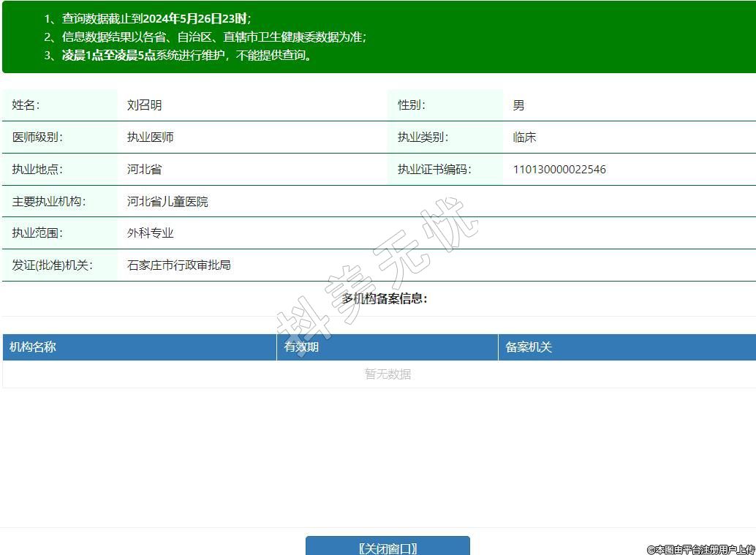Click the doctor name 刘召明
Image resolution: width=756 pixels, height=555 pixels.
pos(144,105)
